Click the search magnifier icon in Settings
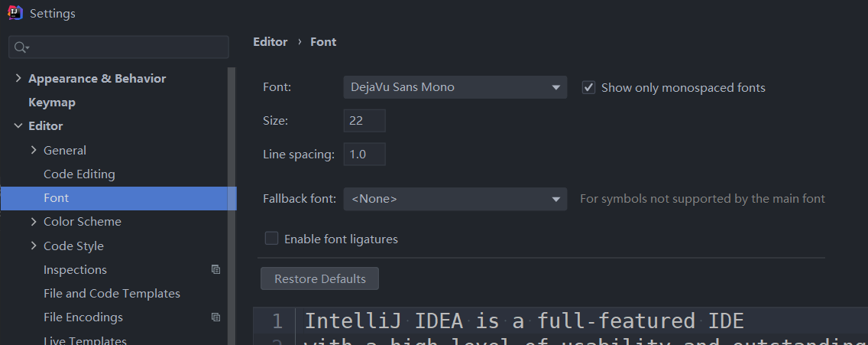The image size is (868, 345). coord(21,47)
